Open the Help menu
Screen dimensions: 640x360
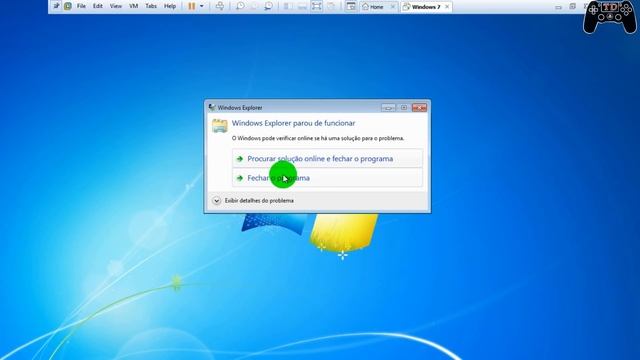tap(170, 6)
